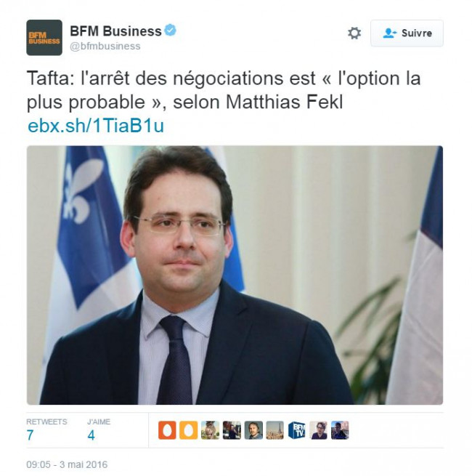Open the tweet photo of Matthias Fekl

coord(235,275)
